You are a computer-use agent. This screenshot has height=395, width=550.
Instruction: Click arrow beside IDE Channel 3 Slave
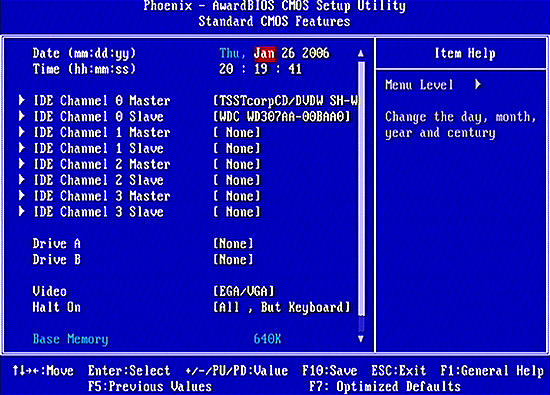(22, 212)
